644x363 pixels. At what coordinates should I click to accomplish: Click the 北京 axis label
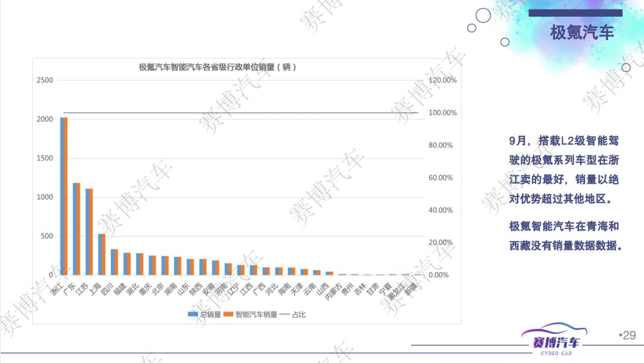[159, 288]
